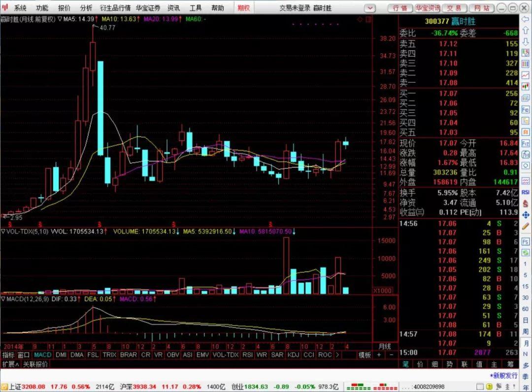Viewport: 532px width, 392px height.
Task: Open the 月线 period selector
Action: click(x=384, y=347)
